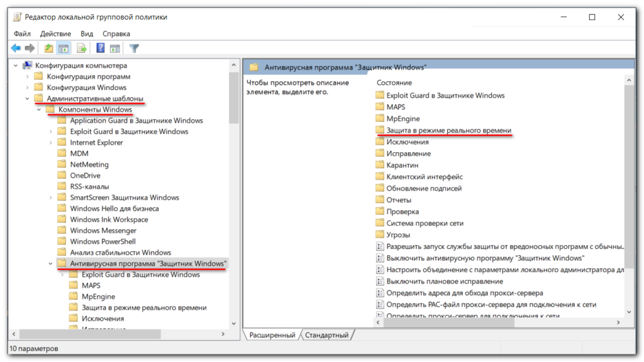Select the RSS-каналы tree item

coord(89,186)
